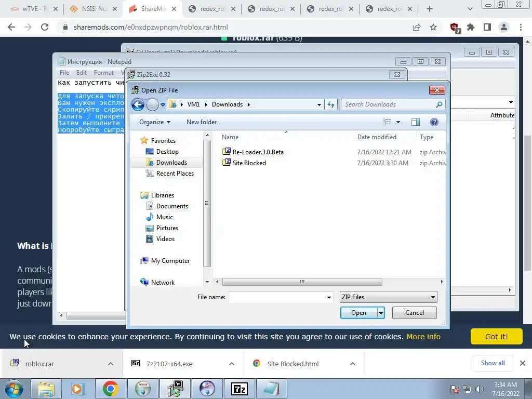
Task: Dismiss cookies with Got it!
Action: coord(496,337)
